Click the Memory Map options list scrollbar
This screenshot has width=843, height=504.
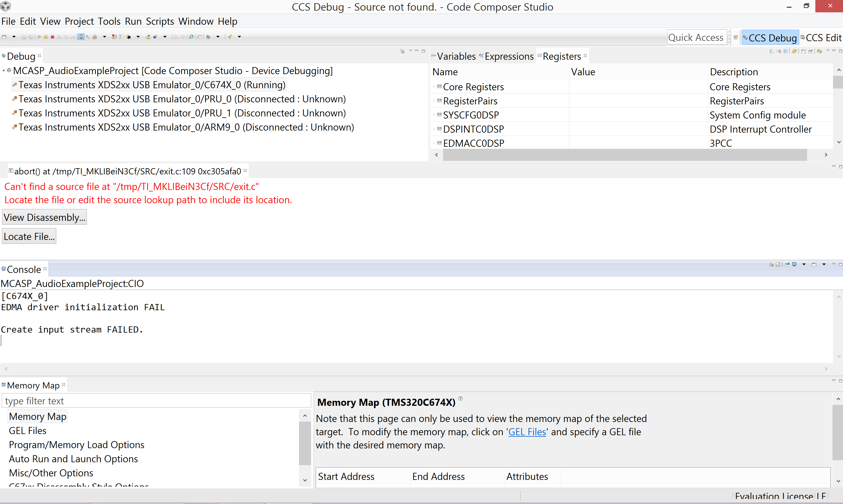click(305, 443)
